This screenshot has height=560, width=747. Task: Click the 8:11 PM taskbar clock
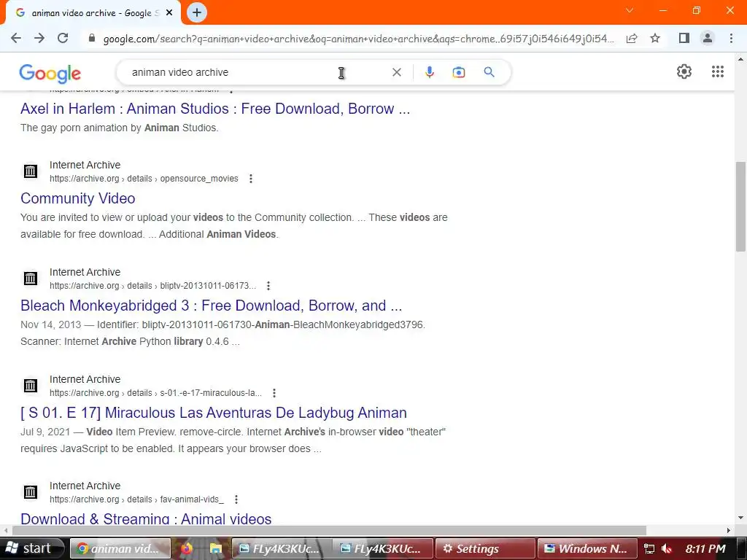(705, 549)
